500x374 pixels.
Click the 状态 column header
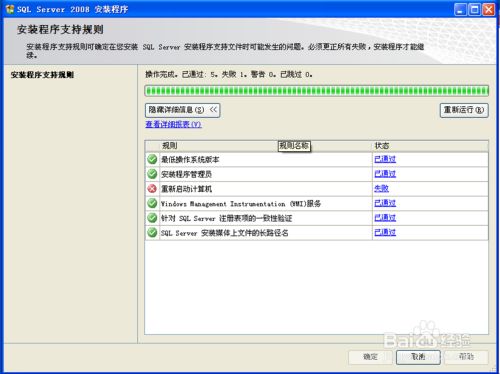[430, 146]
